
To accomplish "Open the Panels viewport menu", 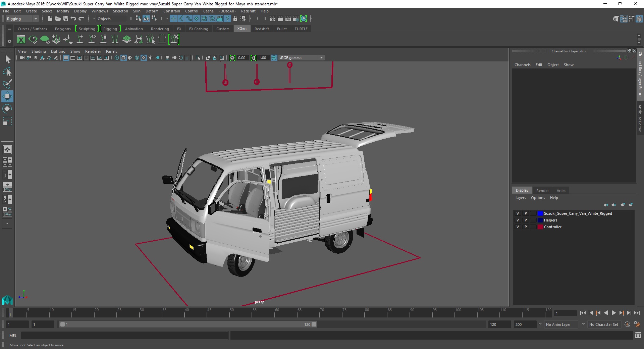I will (111, 51).
